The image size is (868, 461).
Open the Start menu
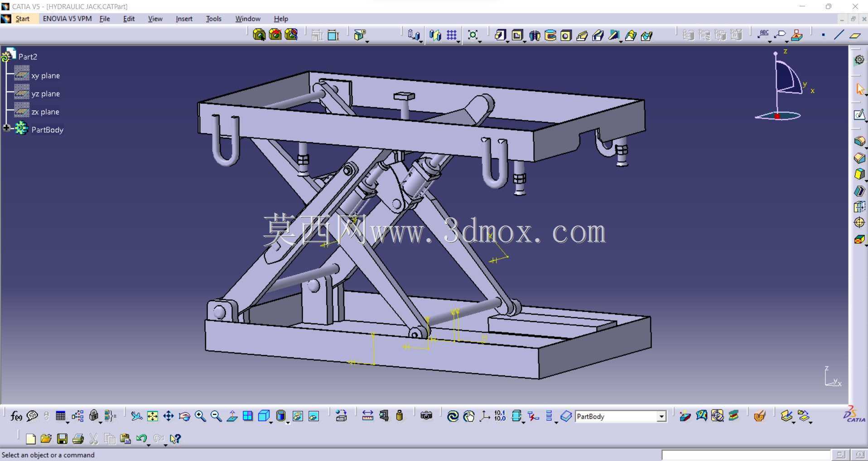(23, 19)
